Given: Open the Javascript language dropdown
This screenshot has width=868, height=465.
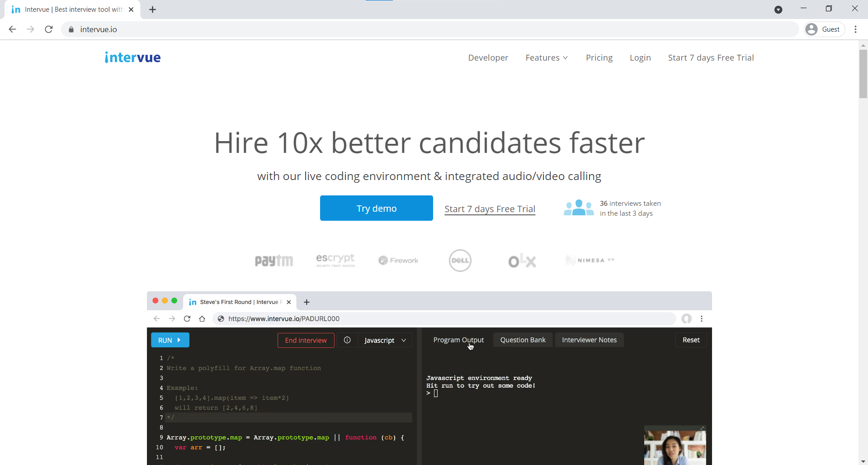Looking at the screenshot, I should pyautogui.click(x=385, y=340).
